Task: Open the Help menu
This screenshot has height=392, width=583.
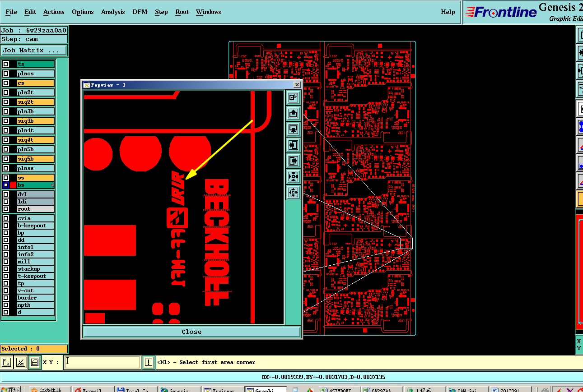Action: pyautogui.click(x=448, y=12)
